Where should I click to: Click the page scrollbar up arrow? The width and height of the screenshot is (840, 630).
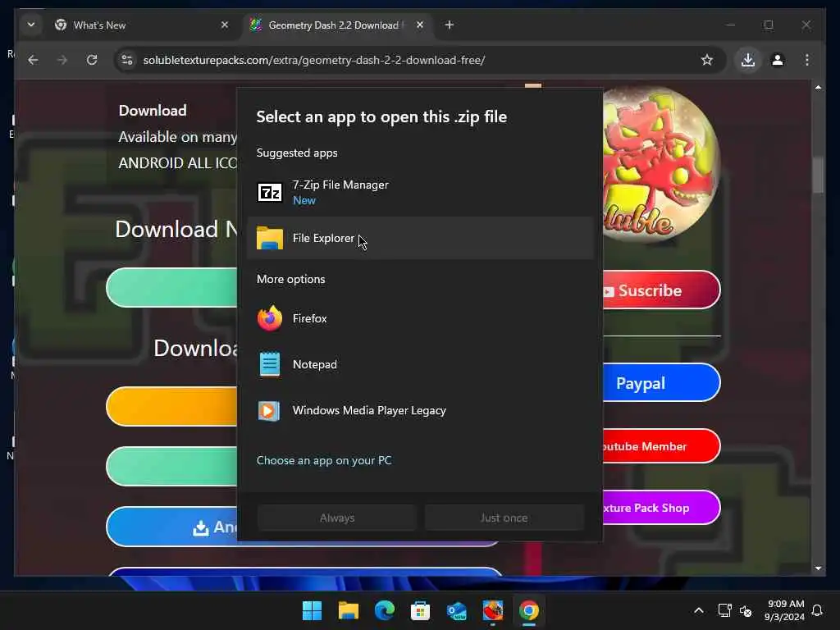pos(818,87)
